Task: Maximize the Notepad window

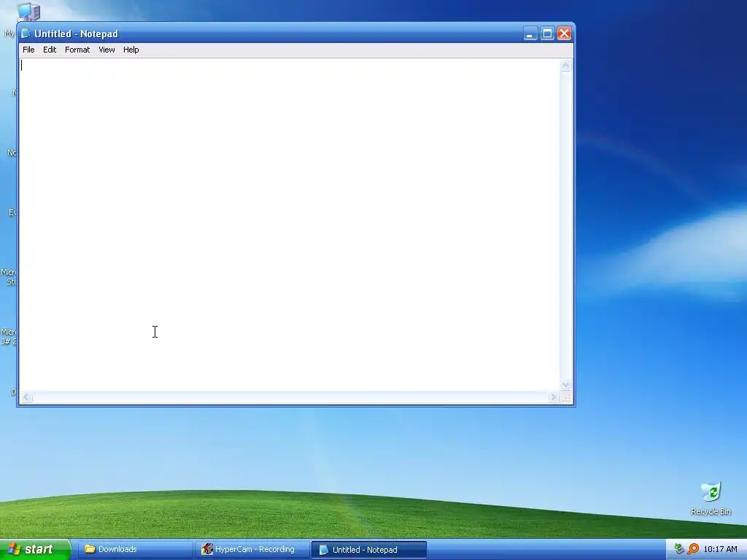Action: tap(547, 34)
